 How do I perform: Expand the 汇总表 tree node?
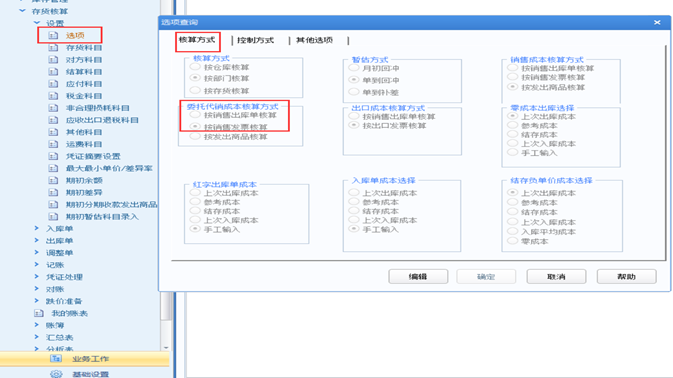point(37,337)
